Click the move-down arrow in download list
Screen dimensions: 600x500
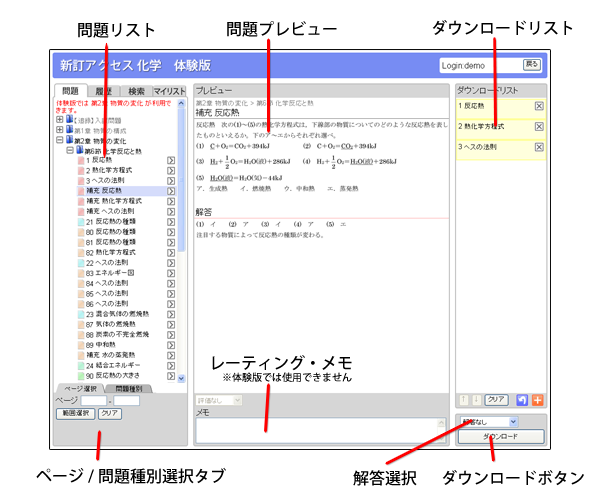coord(476,400)
